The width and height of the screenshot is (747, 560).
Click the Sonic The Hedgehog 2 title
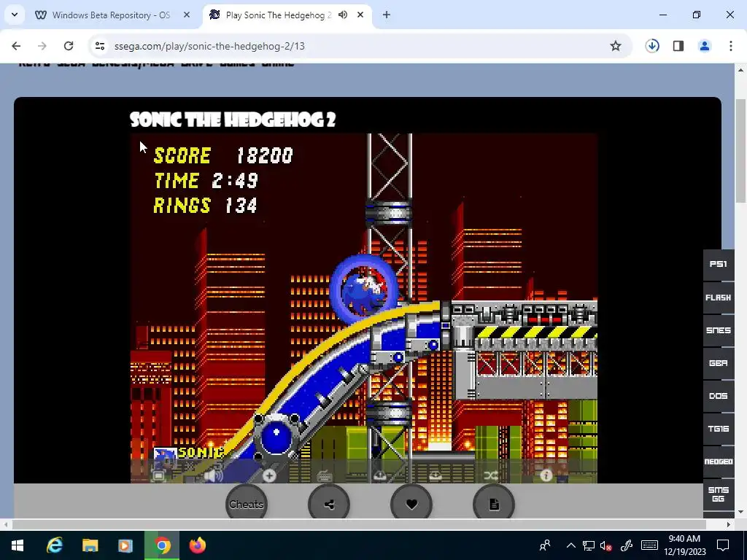233,120
